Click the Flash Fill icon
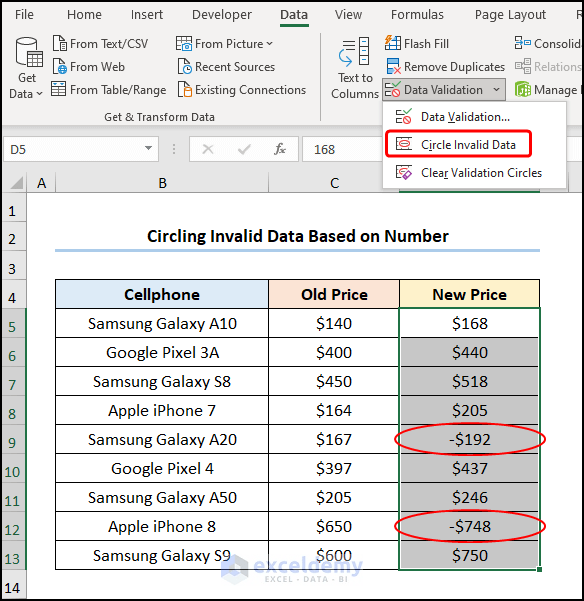The width and height of the screenshot is (584, 601). coord(392,43)
